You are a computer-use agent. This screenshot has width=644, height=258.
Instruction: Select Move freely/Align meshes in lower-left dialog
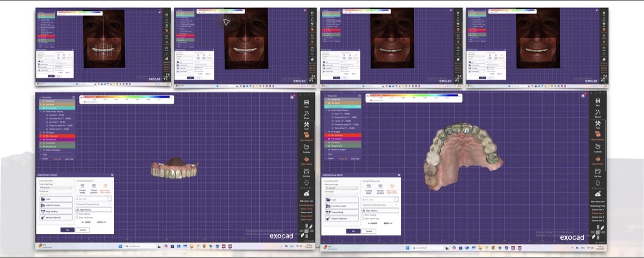(105, 188)
